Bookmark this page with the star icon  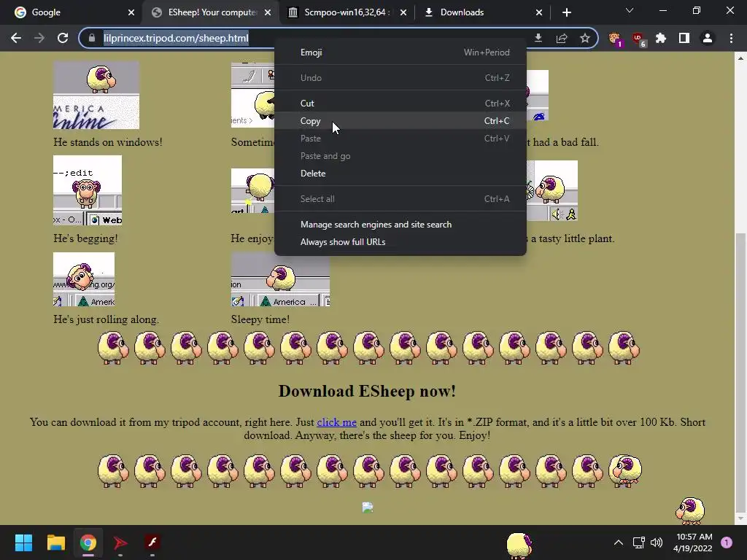point(585,38)
